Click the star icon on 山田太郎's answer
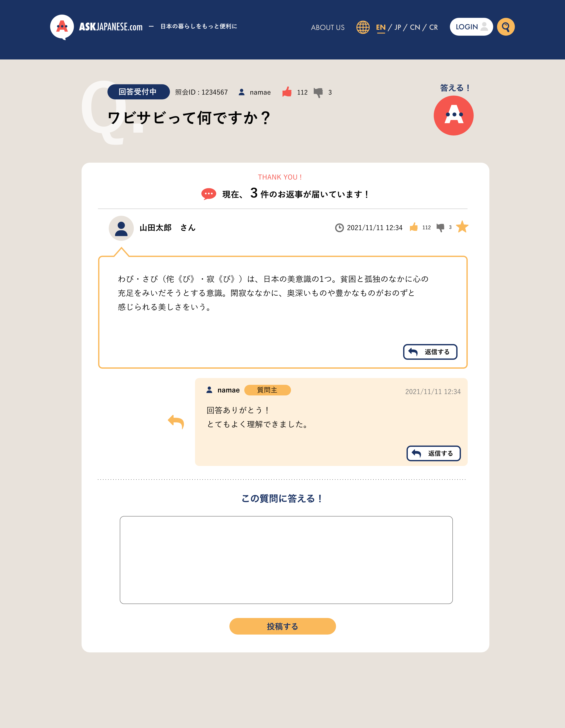This screenshot has height=728, width=565. point(462,227)
